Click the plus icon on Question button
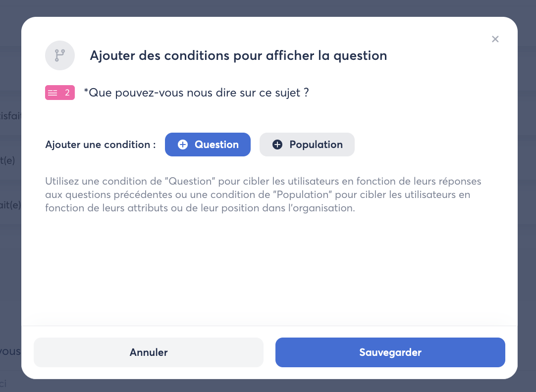This screenshot has width=536, height=392. click(183, 145)
